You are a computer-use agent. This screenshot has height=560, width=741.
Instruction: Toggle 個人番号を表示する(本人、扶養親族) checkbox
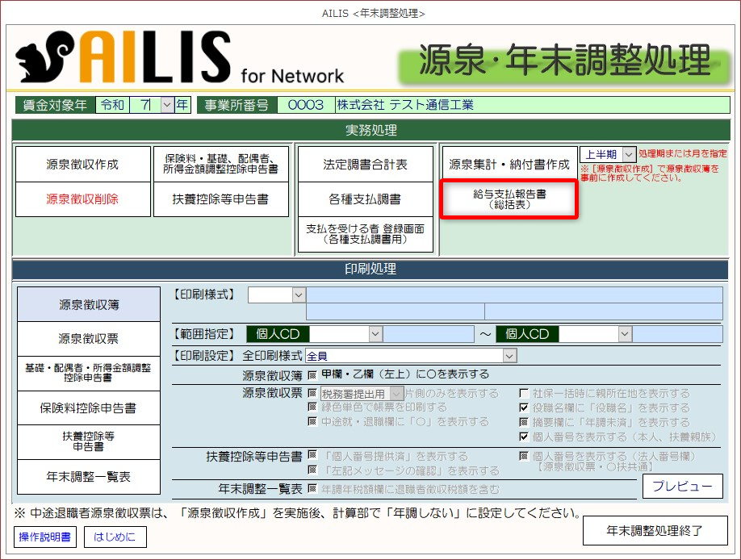524,437
